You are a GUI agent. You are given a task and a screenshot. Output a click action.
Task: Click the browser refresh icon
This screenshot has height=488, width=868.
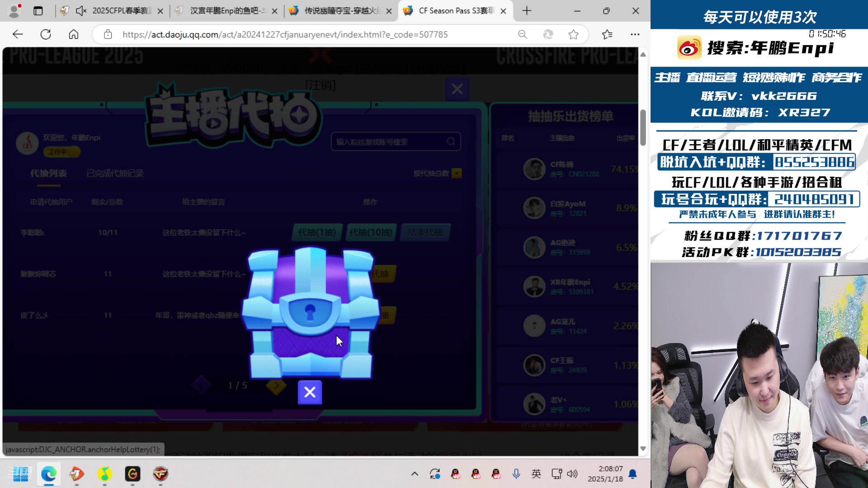[x=46, y=34]
